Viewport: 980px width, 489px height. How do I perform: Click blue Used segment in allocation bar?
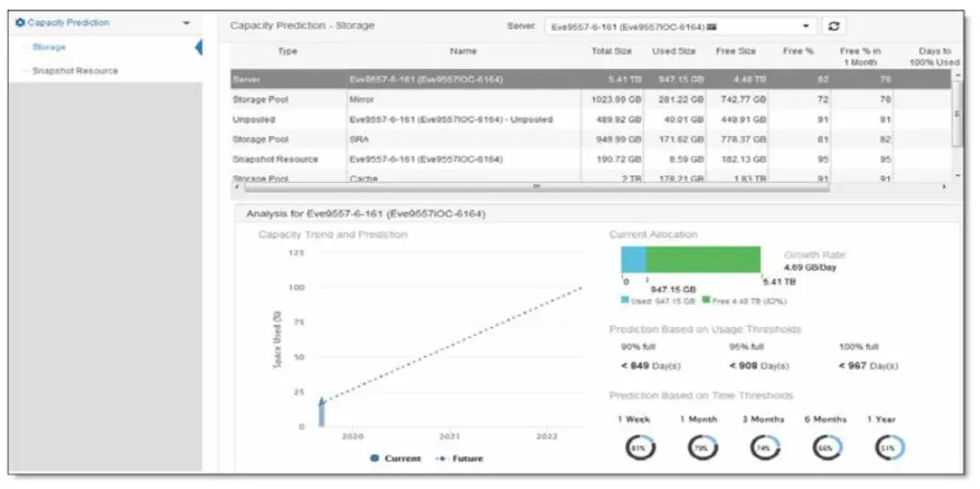coord(634,259)
